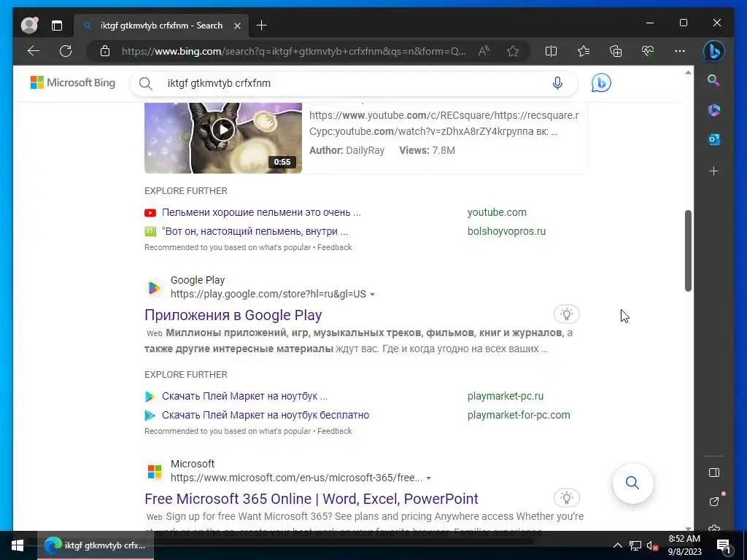The image size is (747, 560).
Task: Close the Bing search tab
Action: click(237, 26)
